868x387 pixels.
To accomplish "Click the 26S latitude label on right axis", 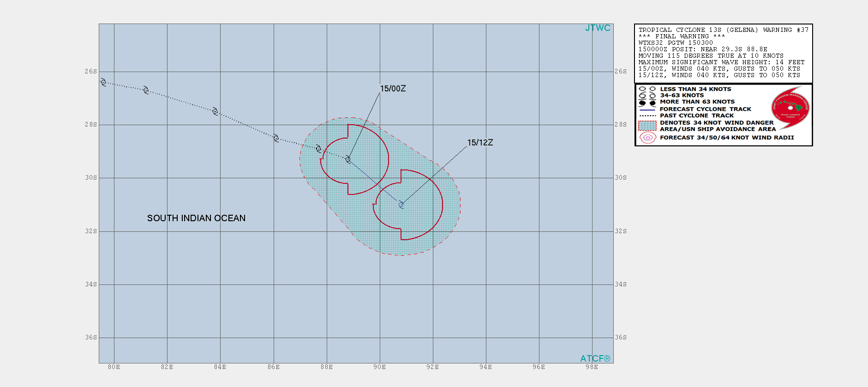I will coord(621,72).
